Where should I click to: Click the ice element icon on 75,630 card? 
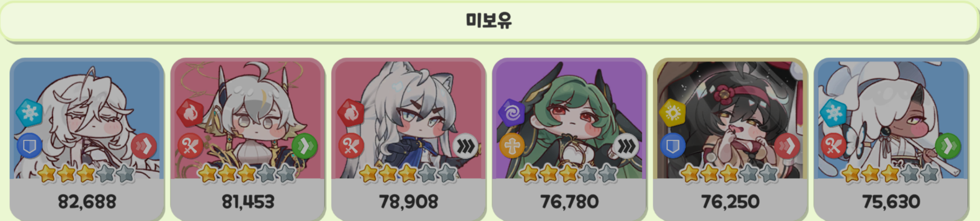(x=834, y=112)
